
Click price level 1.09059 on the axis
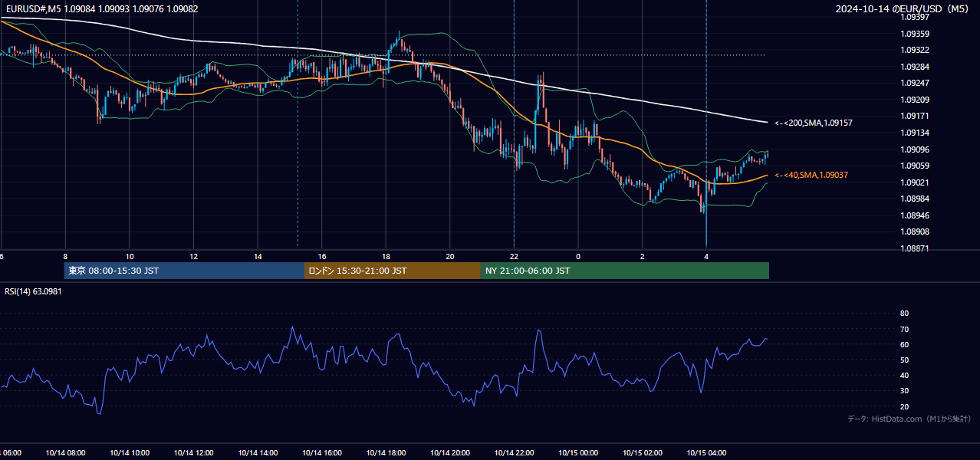(x=915, y=166)
